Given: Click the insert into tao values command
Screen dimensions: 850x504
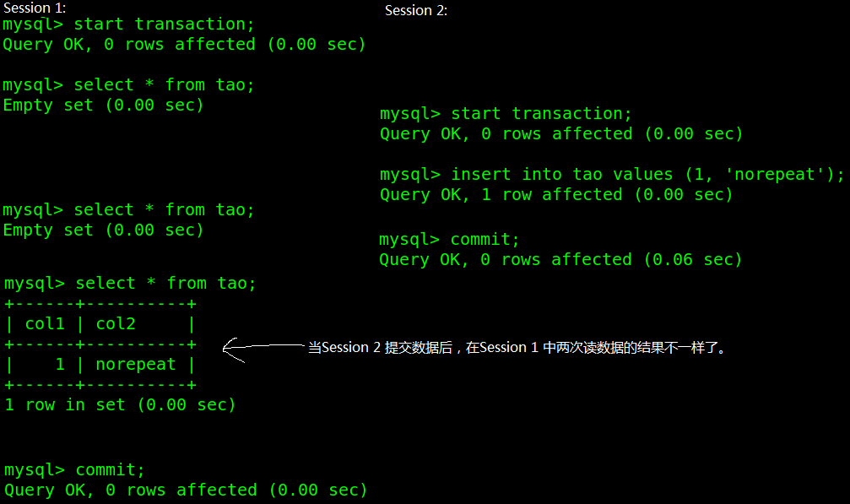Looking at the screenshot, I should (x=612, y=175).
